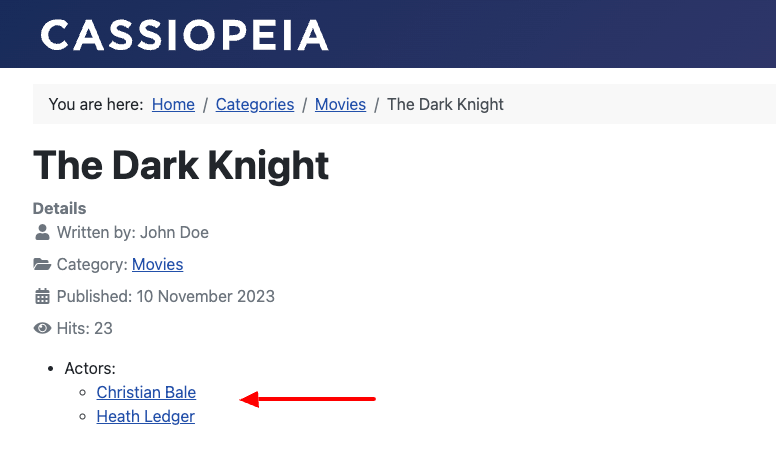Click the red arrow annotation
Image resolution: width=776 pixels, height=449 pixels.
307,399
